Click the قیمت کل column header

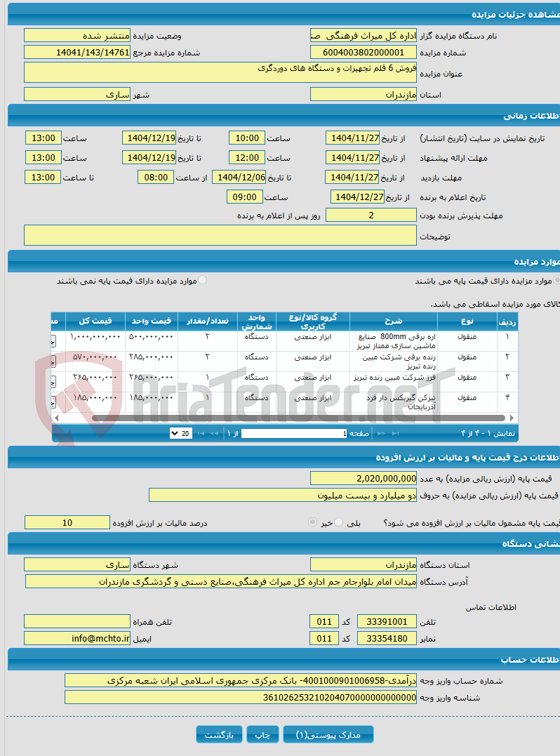(x=95, y=321)
